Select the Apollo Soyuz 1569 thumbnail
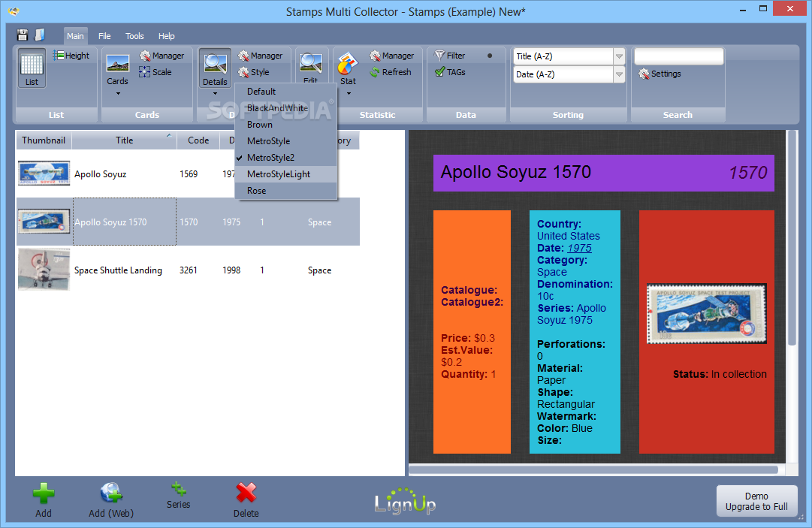This screenshot has height=528, width=812. coord(44,173)
